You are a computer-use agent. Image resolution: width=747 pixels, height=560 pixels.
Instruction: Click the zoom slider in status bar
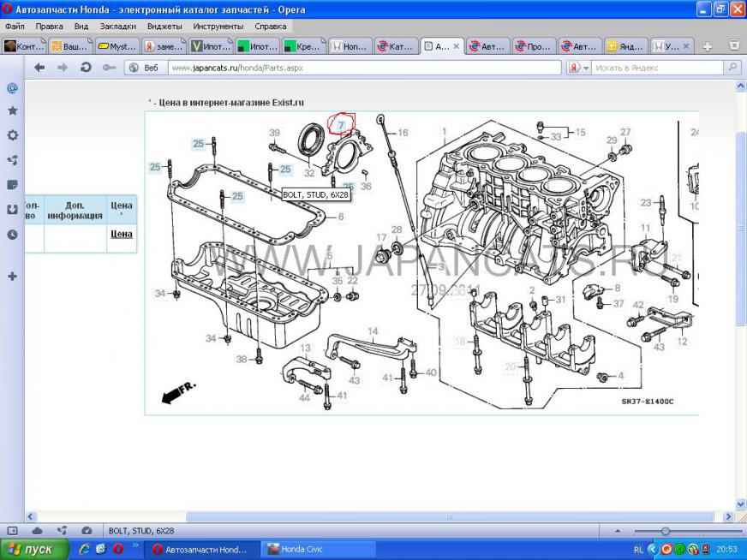(665, 531)
